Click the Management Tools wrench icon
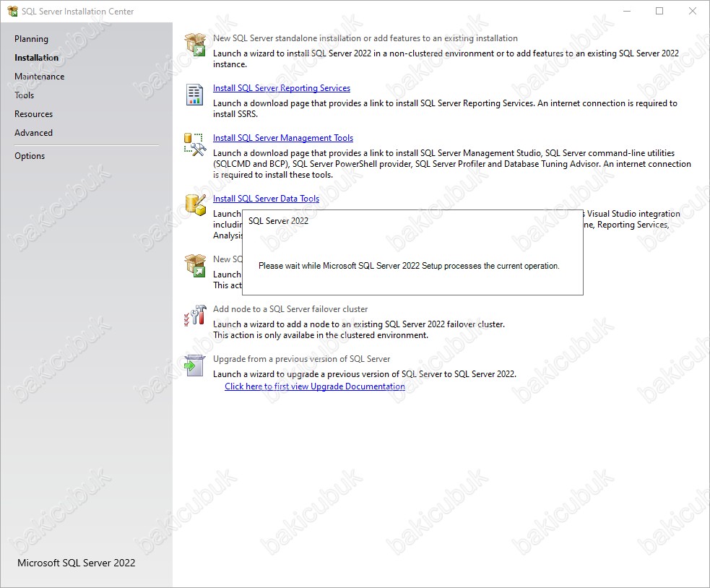710x588 pixels. point(195,144)
